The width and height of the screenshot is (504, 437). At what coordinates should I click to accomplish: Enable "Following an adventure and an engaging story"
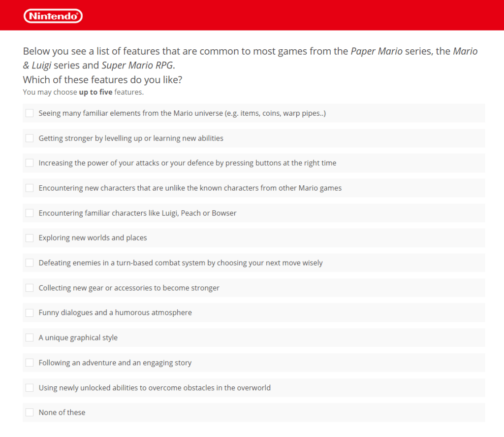point(29,363)
